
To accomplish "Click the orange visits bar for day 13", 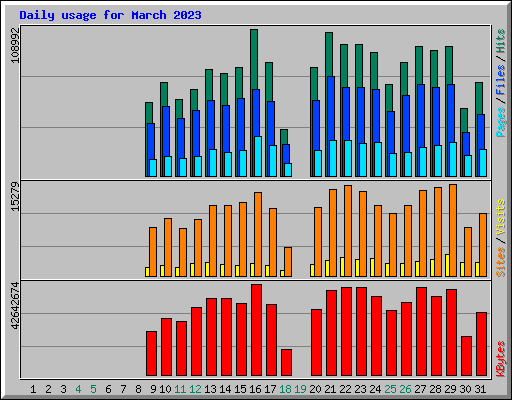I will pyautogui.click(x=213, y=241).
